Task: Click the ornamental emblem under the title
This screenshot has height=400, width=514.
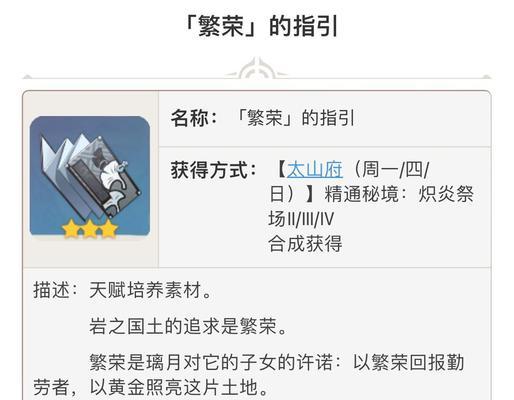Action: [x=257, y=69]
